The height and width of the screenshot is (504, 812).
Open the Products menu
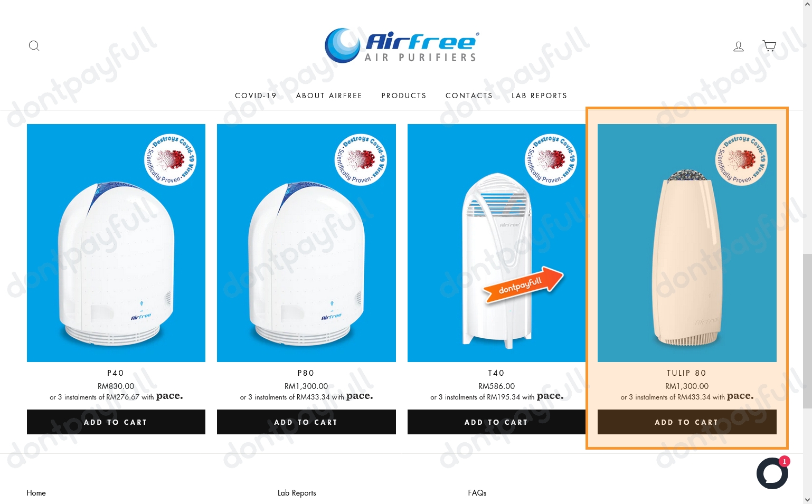tap(404, 96)
